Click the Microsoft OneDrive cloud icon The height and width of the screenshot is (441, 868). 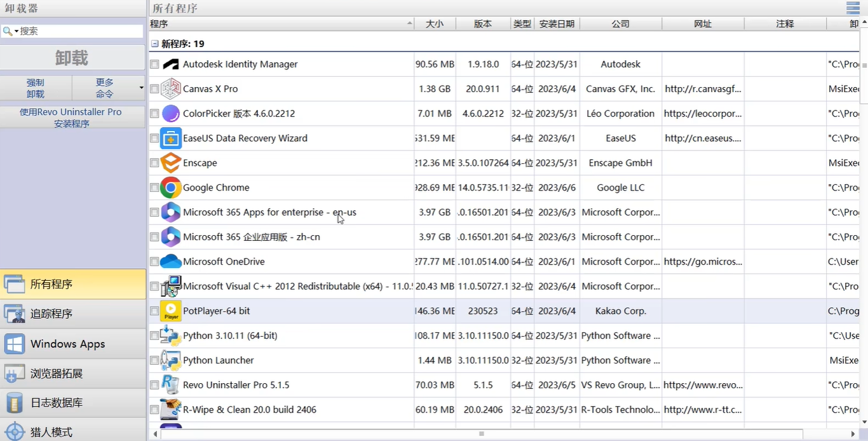tap(171, 261)
